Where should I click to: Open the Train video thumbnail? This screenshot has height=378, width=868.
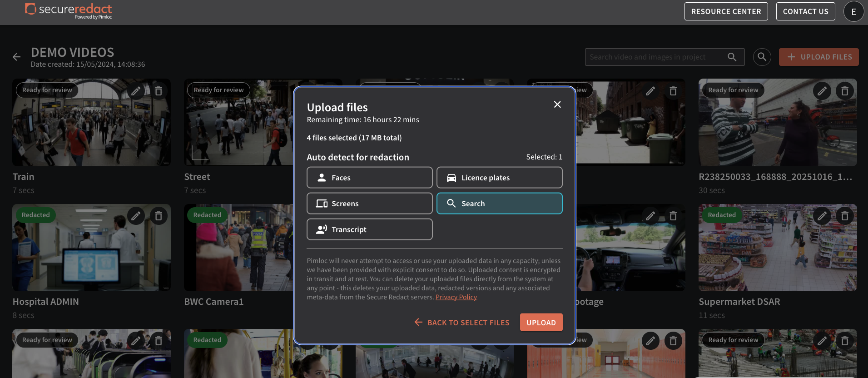pos(91,123)
